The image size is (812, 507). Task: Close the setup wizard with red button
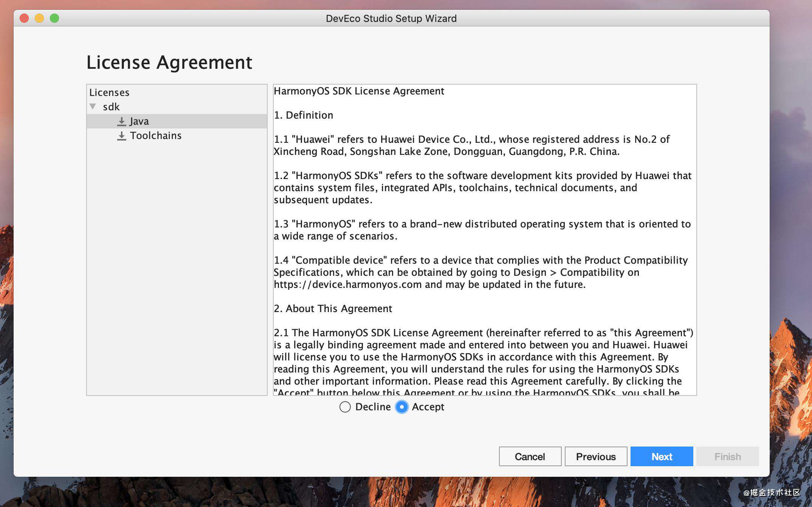pos(24,18)
